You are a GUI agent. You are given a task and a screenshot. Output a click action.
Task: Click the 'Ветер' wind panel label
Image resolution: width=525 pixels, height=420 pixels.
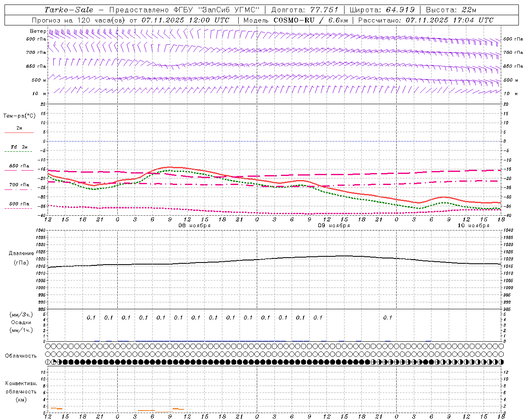[x=38, y=31]
